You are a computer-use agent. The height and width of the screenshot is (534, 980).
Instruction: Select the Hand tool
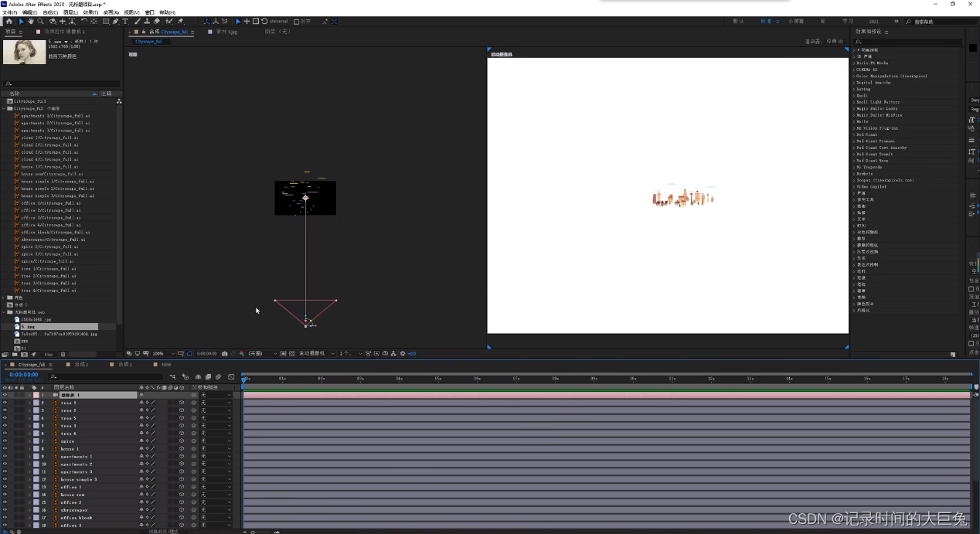click(31, 22)
